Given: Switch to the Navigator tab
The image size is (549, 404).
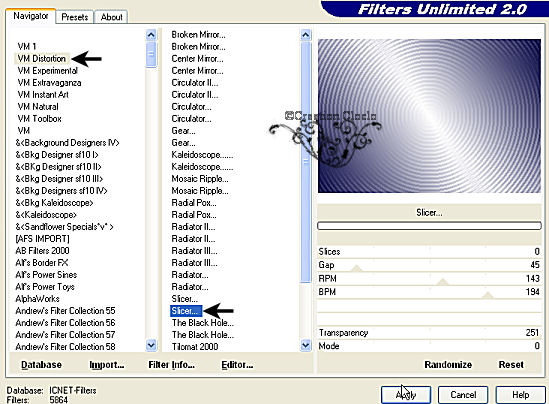Looking at the screenshot, I should point(30,16).
